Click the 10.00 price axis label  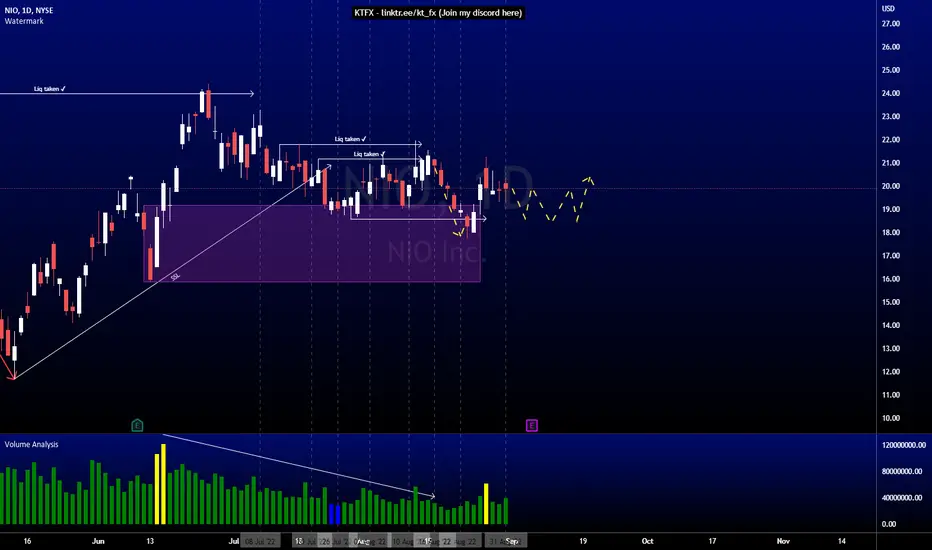[x=890, y=418]
